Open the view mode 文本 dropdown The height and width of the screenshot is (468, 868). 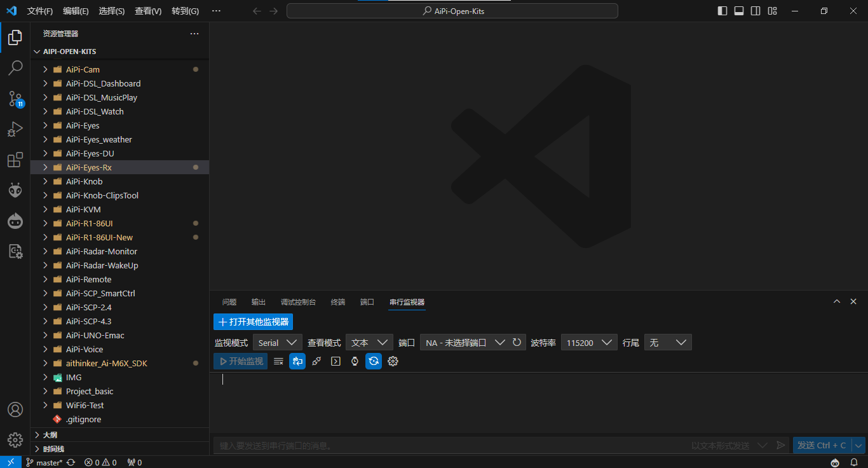(x=369, y=342)
